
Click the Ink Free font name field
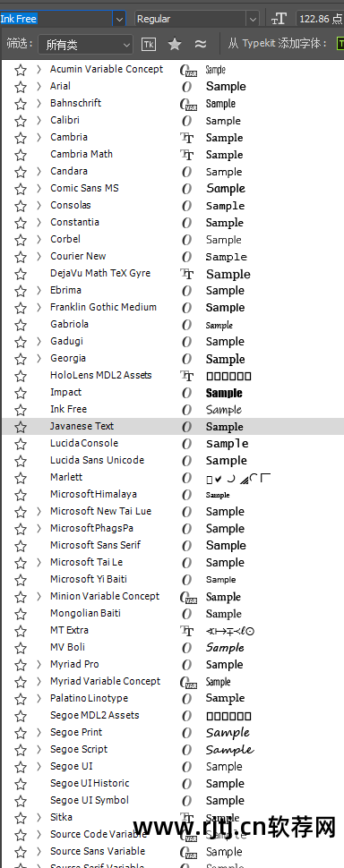click(56, 19)
